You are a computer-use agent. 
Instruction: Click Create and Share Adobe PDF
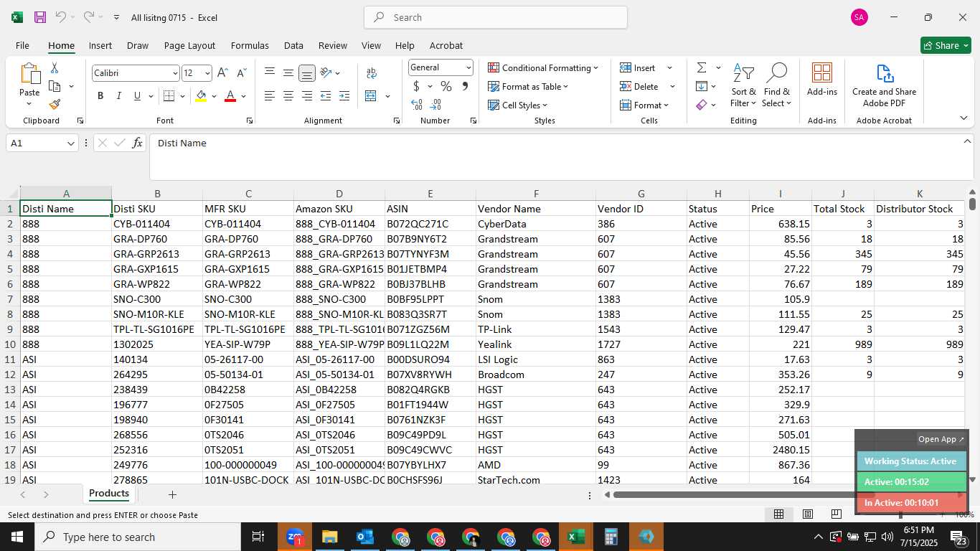click(884, 85)
